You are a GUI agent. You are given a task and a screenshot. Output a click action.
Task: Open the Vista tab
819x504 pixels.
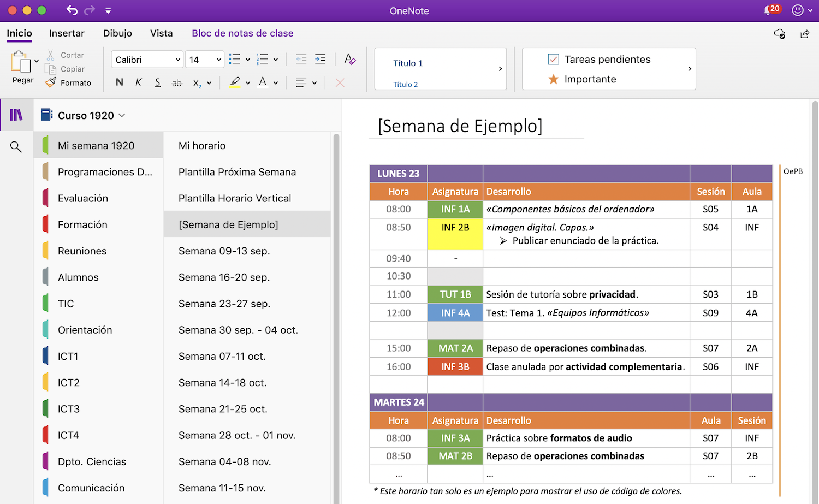tap(162, 33)
